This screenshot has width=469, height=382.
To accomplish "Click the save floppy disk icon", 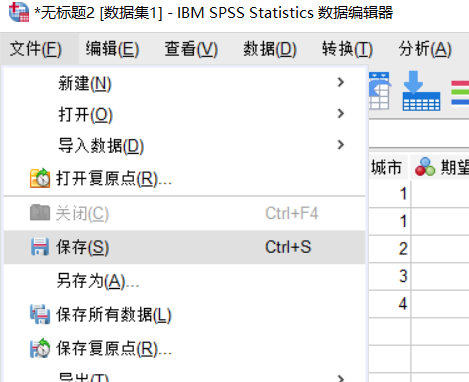I will [x=40, y=247].
